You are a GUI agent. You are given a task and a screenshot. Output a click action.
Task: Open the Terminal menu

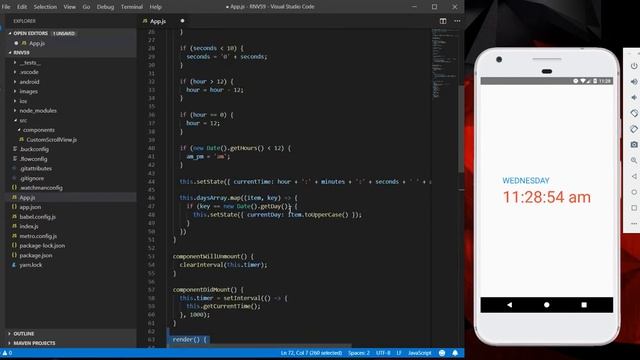click(x=131, y=7)
